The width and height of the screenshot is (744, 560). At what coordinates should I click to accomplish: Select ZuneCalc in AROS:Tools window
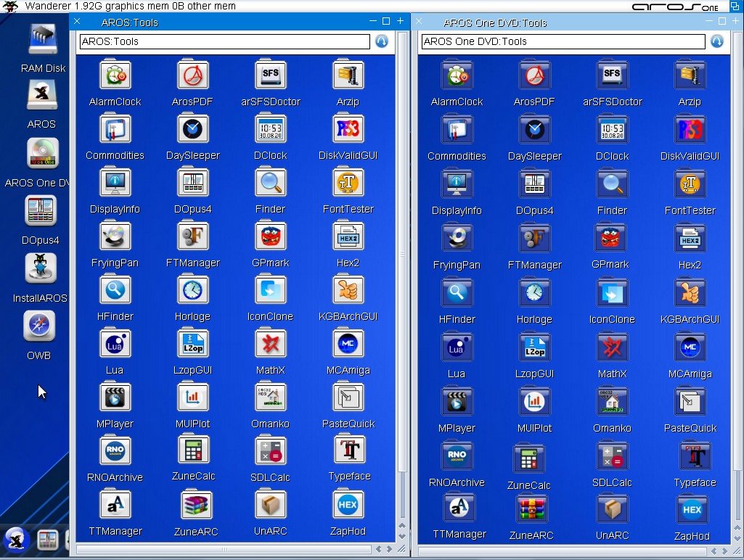192,450
